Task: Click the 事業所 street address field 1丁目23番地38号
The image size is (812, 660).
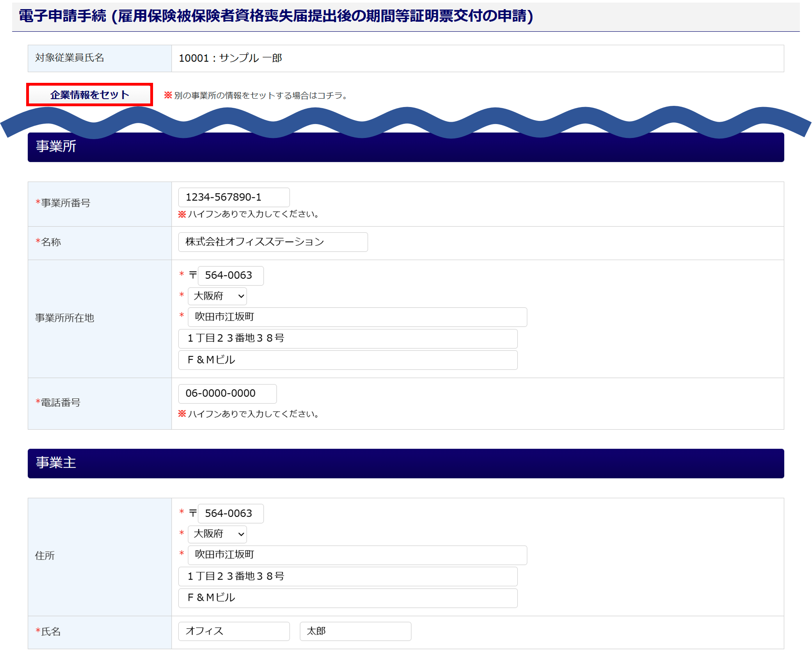Action: click(348, 338)
